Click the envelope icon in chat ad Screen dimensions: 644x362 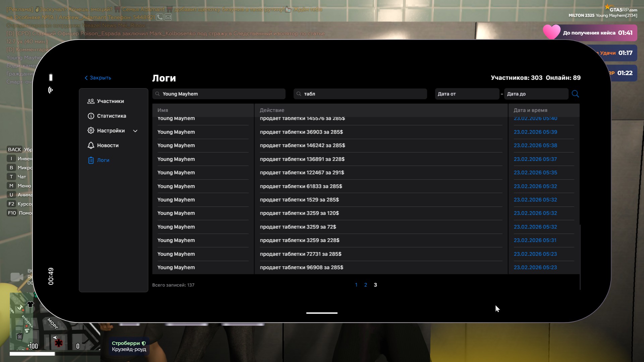click(x=168, y=17)
